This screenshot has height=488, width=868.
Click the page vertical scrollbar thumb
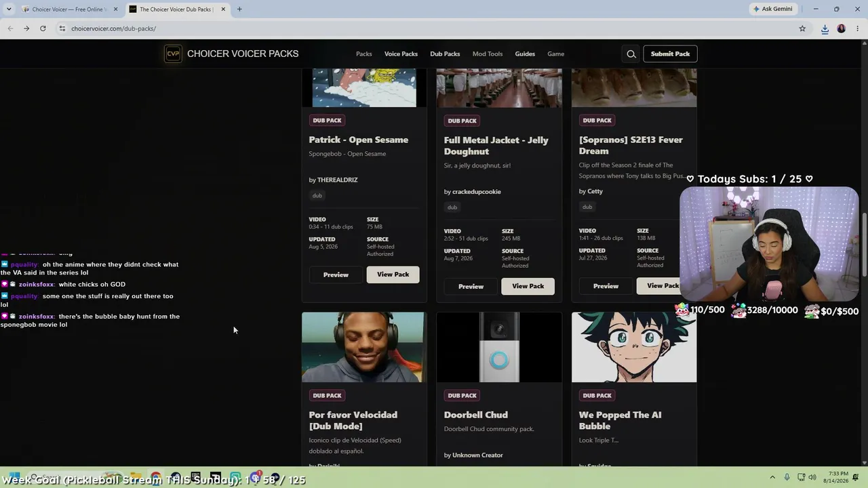pyautogui.click(x=865, y=244)
